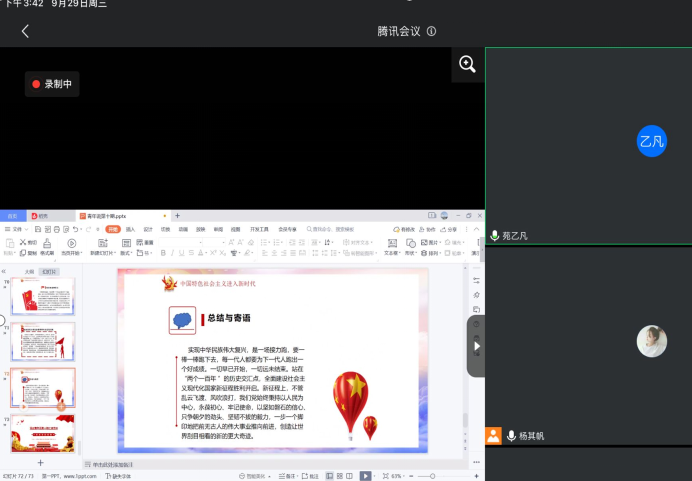This screenshot has width=692, height=481.
Task: Click microphone icon next to 宛乙凡
Action: (494, 236)
